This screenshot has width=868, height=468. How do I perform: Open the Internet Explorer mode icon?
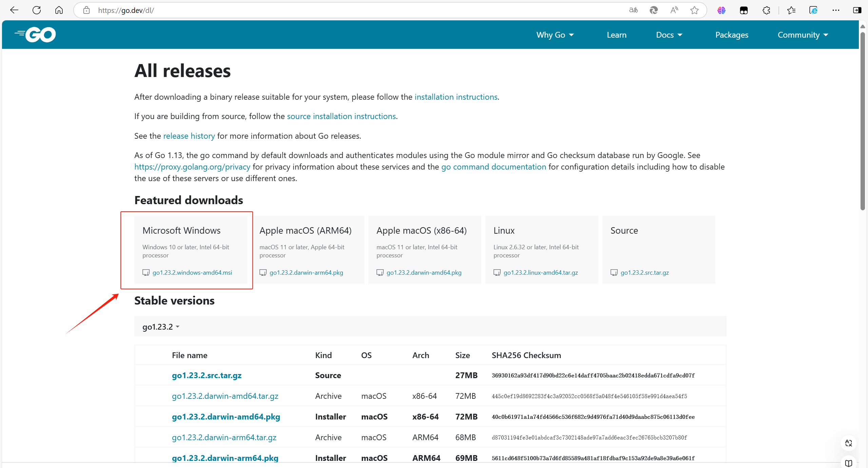click(813, 10)
